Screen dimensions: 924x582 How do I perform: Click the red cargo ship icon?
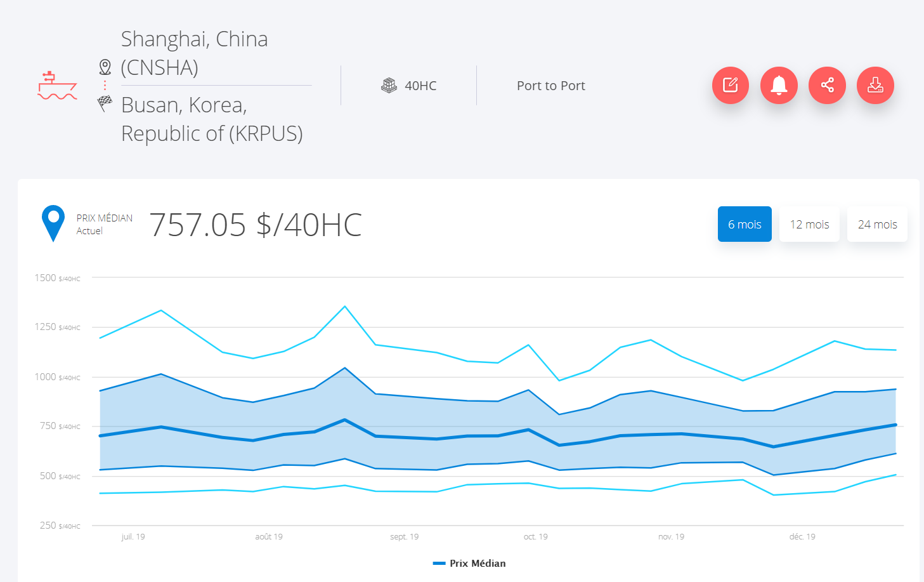(57, 86)
